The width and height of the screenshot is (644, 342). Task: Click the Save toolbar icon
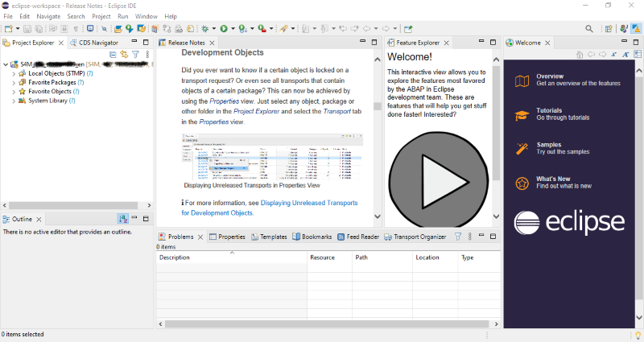(x=27, y=29)
